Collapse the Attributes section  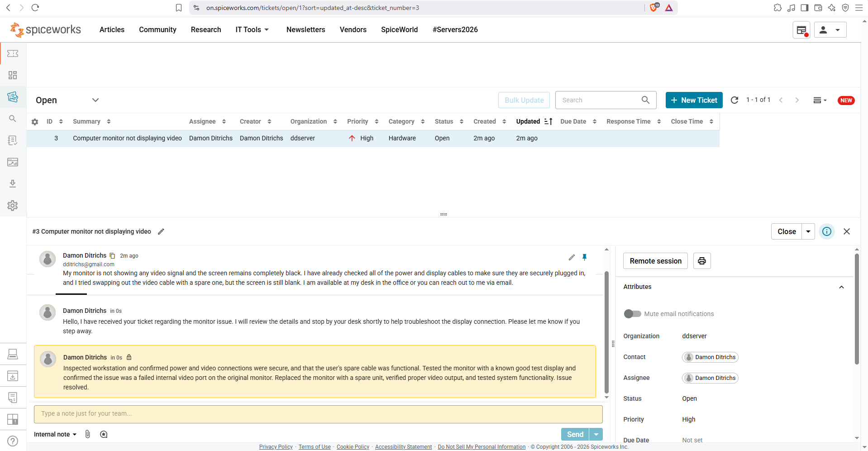point(841,287)
